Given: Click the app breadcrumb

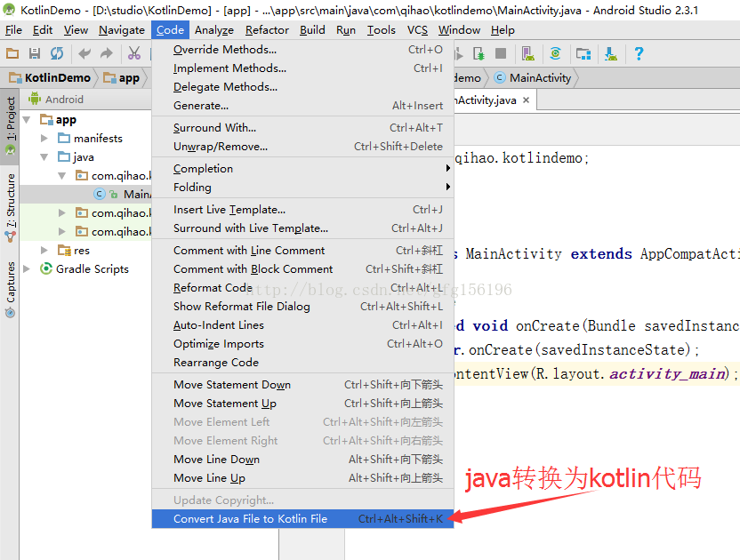Looking at the screenshot, I should tap(122, 78).
